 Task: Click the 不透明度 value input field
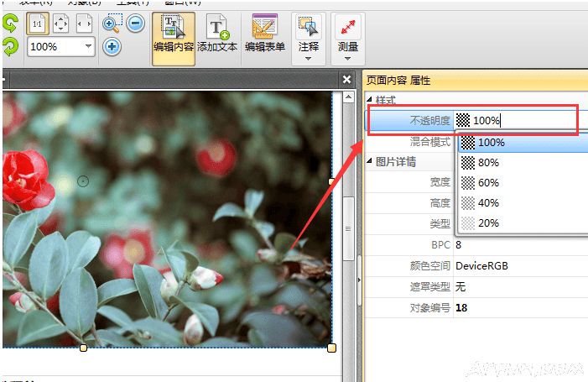pos(521,120)
